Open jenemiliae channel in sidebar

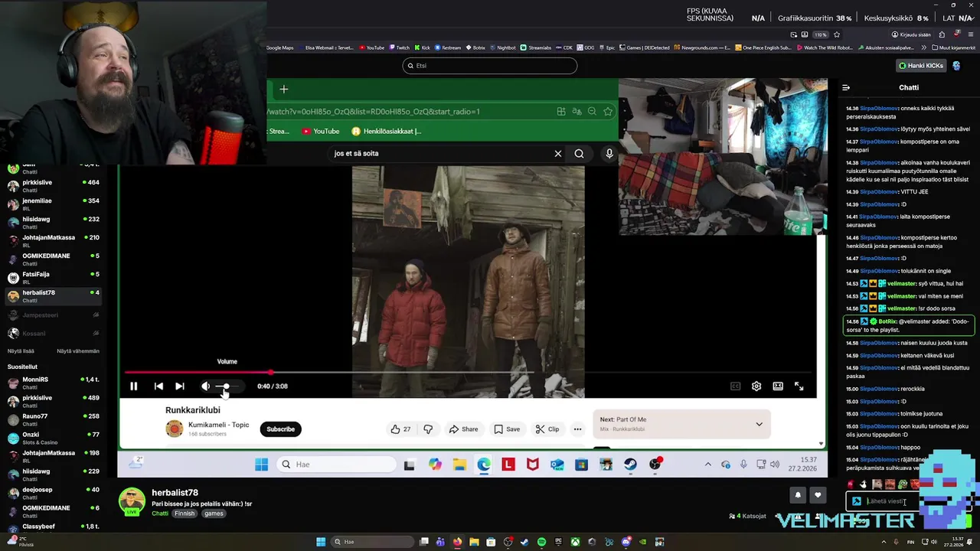pyautogui.click(x=54, y=204)
